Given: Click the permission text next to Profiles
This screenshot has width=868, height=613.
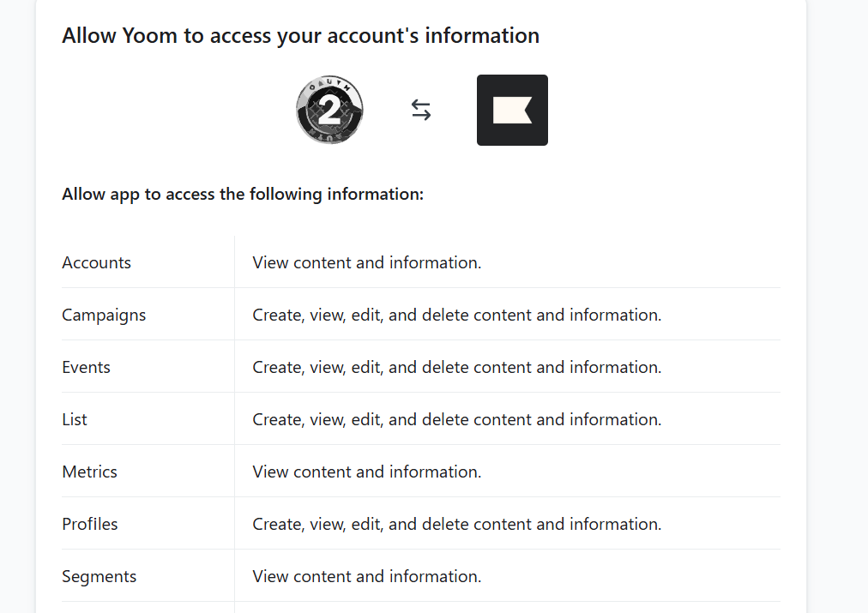Looking at the screenshot, I should [x=456, y=524].
